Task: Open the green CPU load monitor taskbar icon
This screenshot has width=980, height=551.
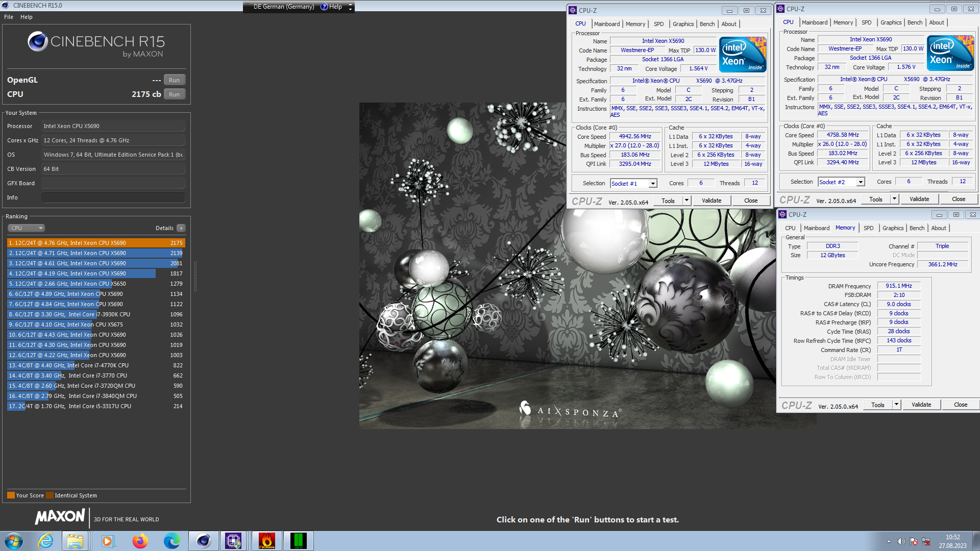Action: pyautogui.click(x=298, y=541)
